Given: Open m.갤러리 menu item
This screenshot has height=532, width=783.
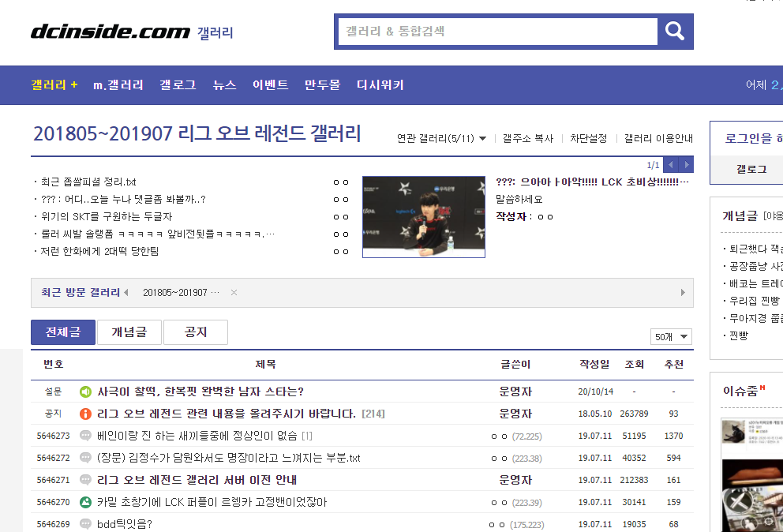Looking at the screenshot, I should 118,85.
